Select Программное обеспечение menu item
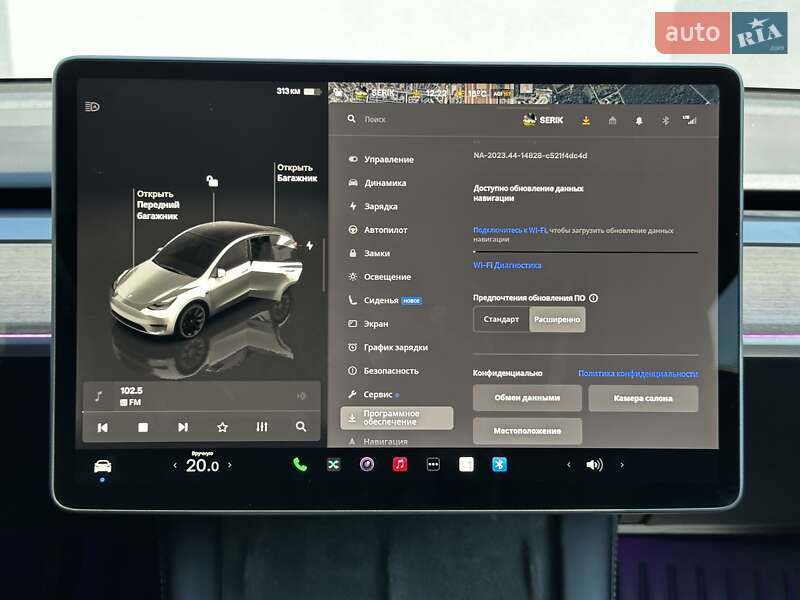 [x=396, y=418]
